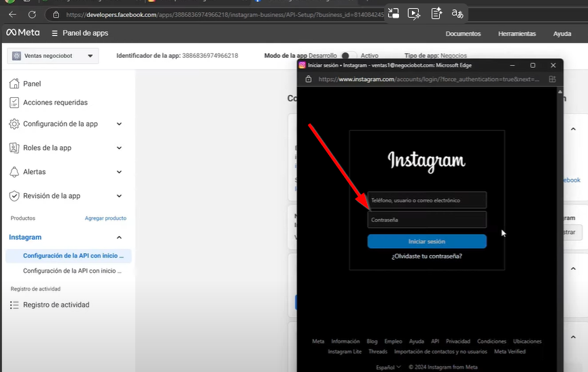Image resolution: width=588 pixels, height=372 pixels.
Task: Open the hamburger menu beside Panel de apps
Action: [55, 33]
